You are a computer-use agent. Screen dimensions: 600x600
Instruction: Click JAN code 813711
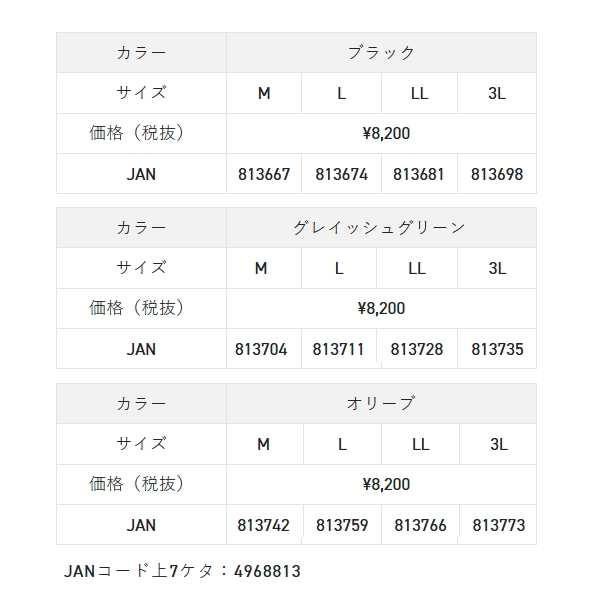[338, 349]
